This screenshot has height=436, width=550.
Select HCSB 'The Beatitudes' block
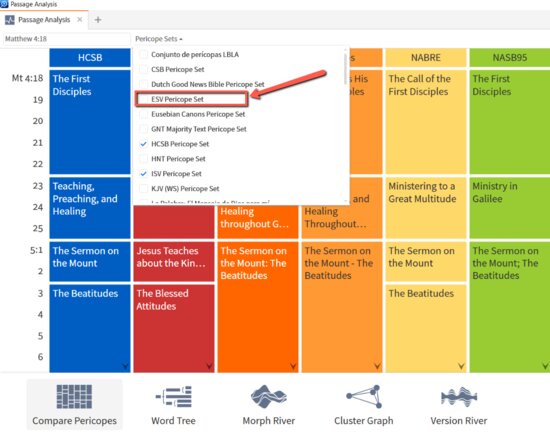click(90, 328)
